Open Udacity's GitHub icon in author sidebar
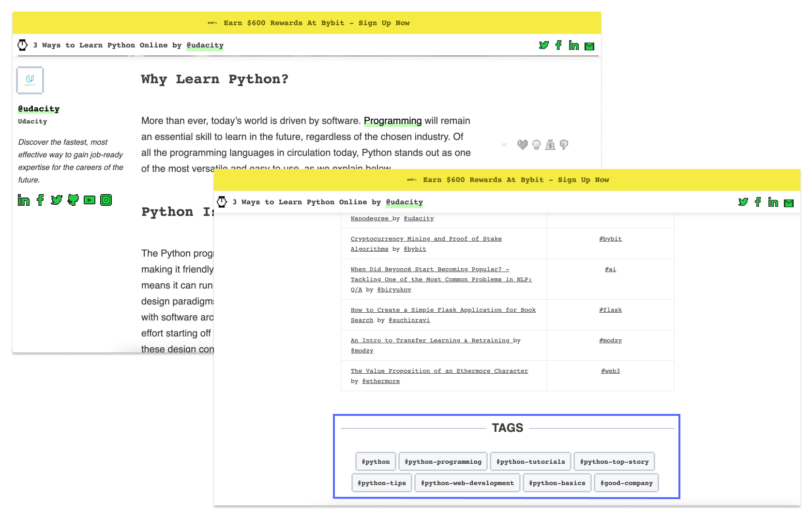This screenshot has width=812, height=518. click(73, 200)
